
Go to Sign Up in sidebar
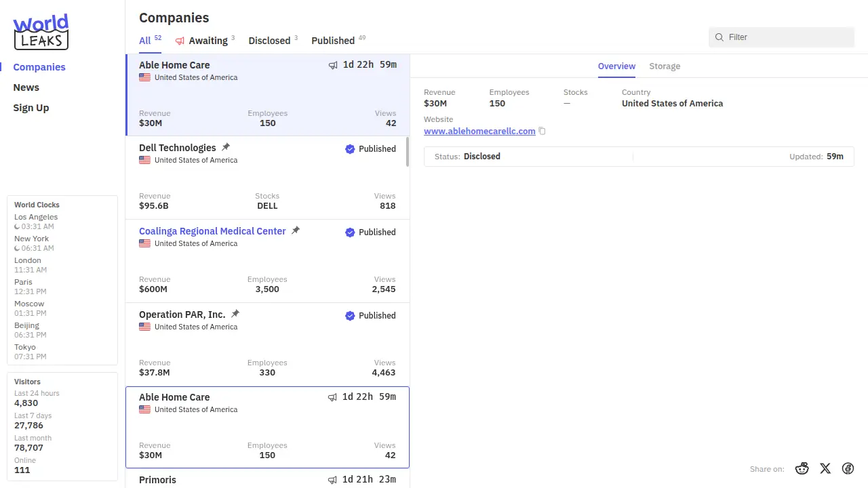[x=31, y=108]
